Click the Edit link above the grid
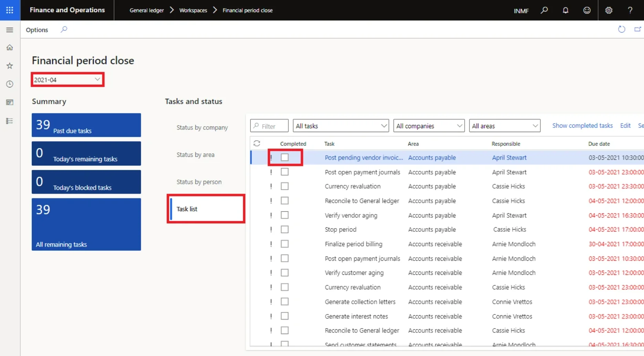Viewport: 644px width, 356px height. (625, 125)
